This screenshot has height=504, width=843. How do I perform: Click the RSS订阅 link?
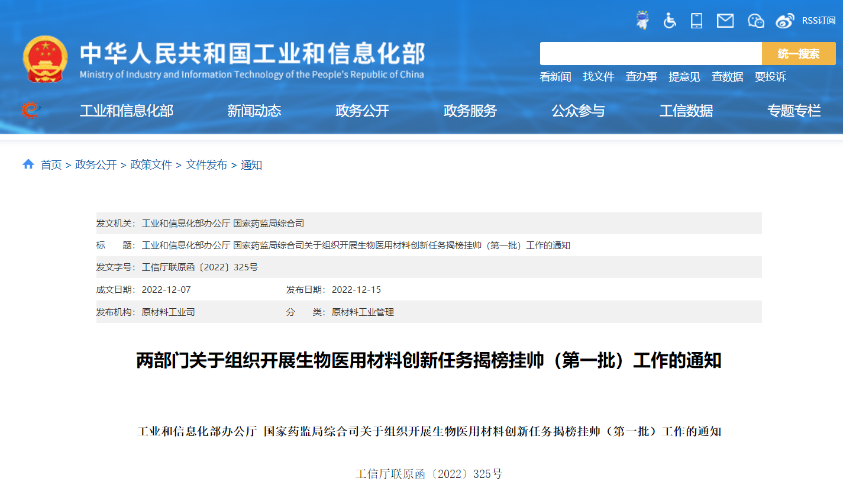point(819,21)
